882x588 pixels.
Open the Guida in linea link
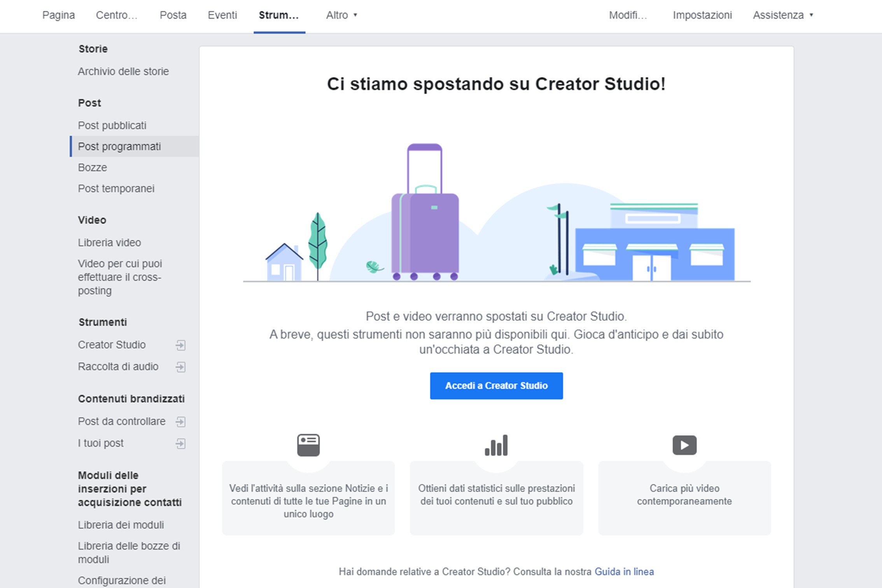point(624,572)
